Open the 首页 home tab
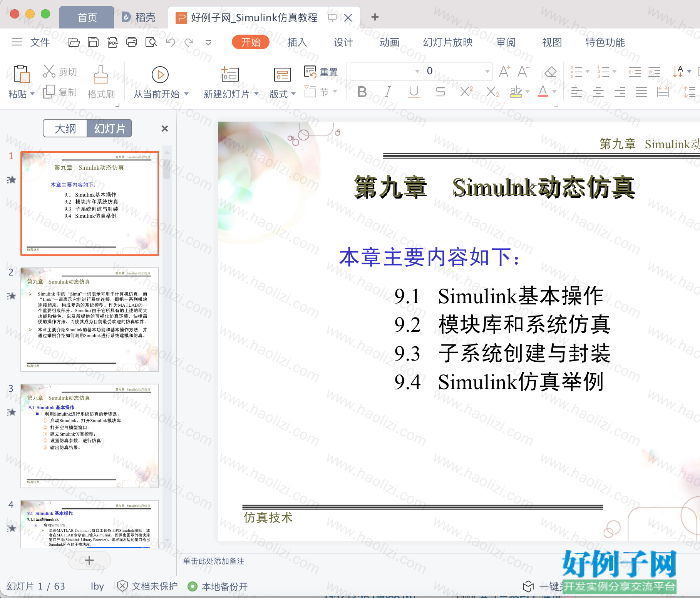 click(87, 17)
